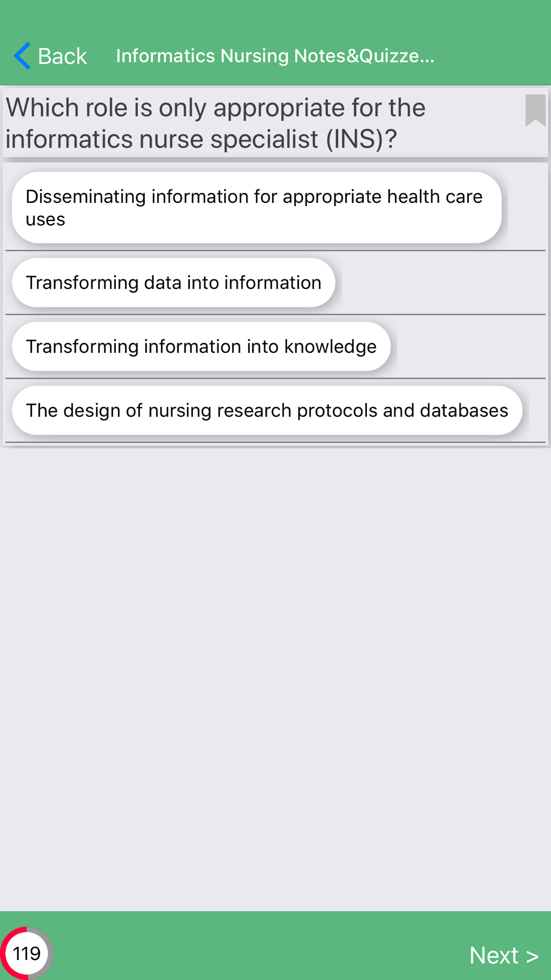Image resolution: width=551 pixels, height=980 pixels.
Task: Click the 'Informatics Nursing Notes&Quizze...' title
Action: tap(275, 56)
